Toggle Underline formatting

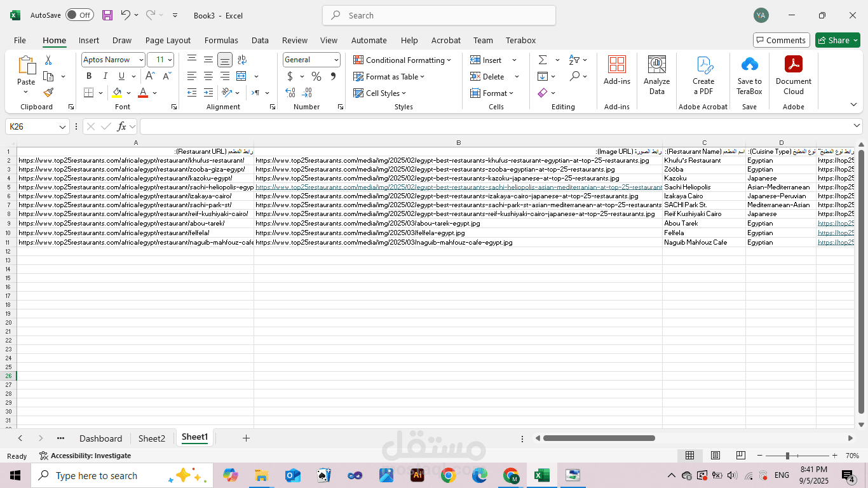(x=121, y=76)
